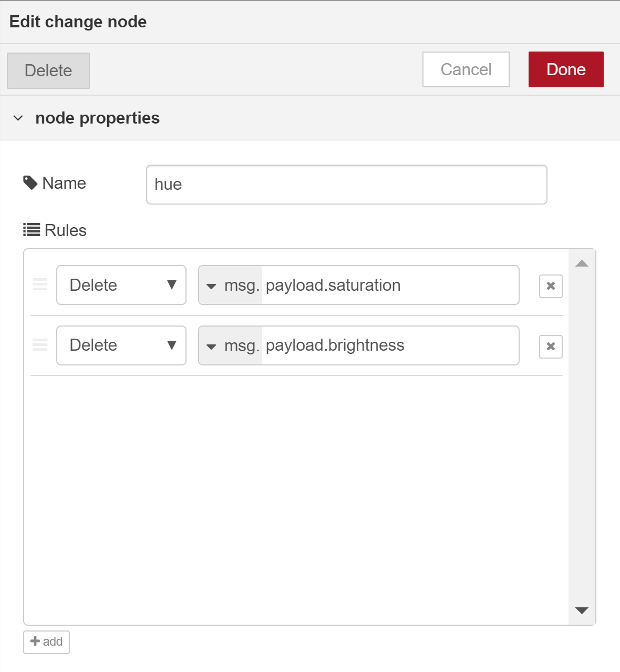Click the Delete node button at the top
This screenshot has width=620, height=672.
48,70
